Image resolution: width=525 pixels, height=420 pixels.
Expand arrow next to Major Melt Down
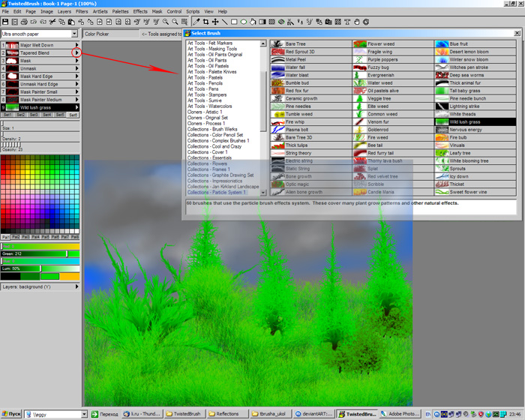(x=76, y=45)
